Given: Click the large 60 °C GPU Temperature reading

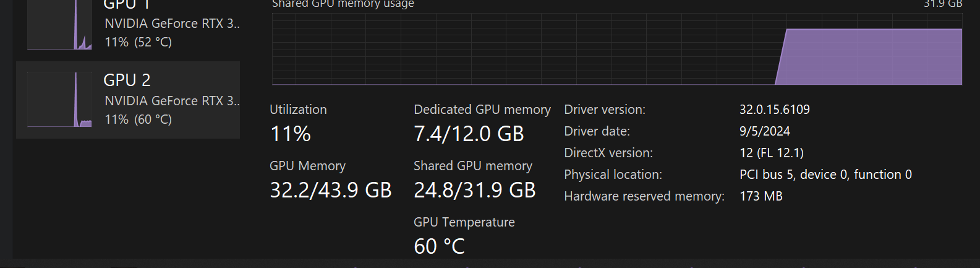Looking at the screenshot, I should pos(439,246).
